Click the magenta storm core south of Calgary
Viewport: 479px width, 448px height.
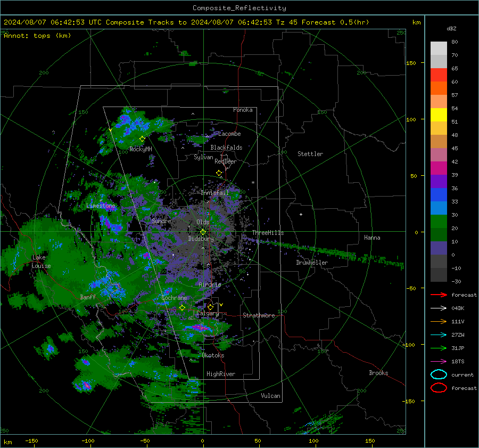tap(200, 328)
